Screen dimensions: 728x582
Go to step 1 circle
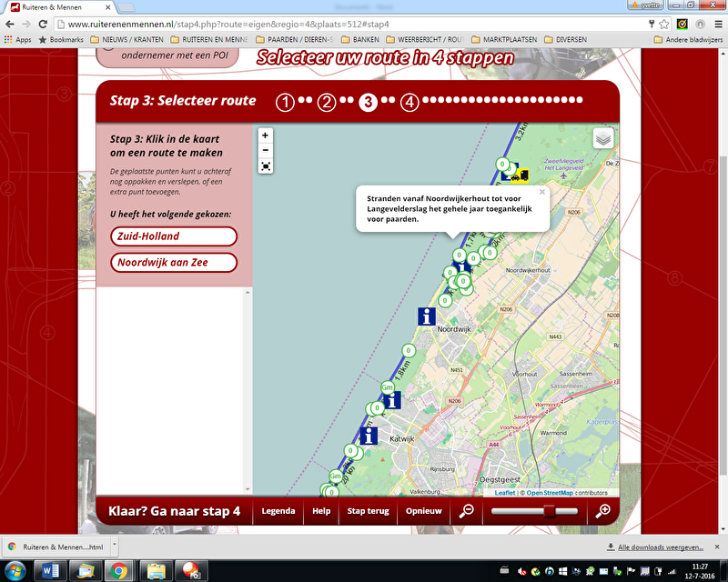click(286, 102)
